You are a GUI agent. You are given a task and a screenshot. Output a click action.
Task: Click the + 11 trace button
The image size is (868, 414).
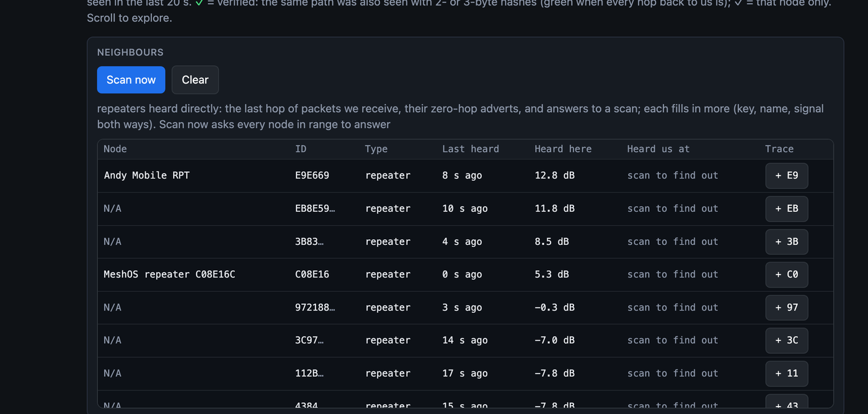coord(786,373)
